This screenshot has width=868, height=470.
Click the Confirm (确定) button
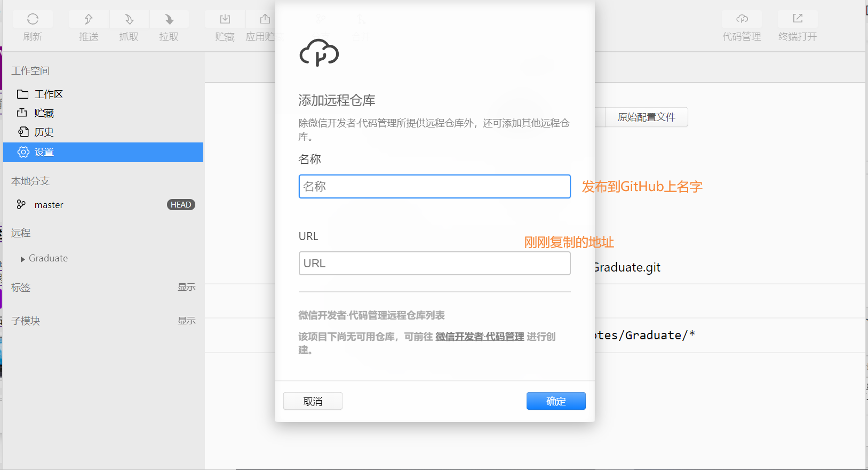[x=556, y=401]
